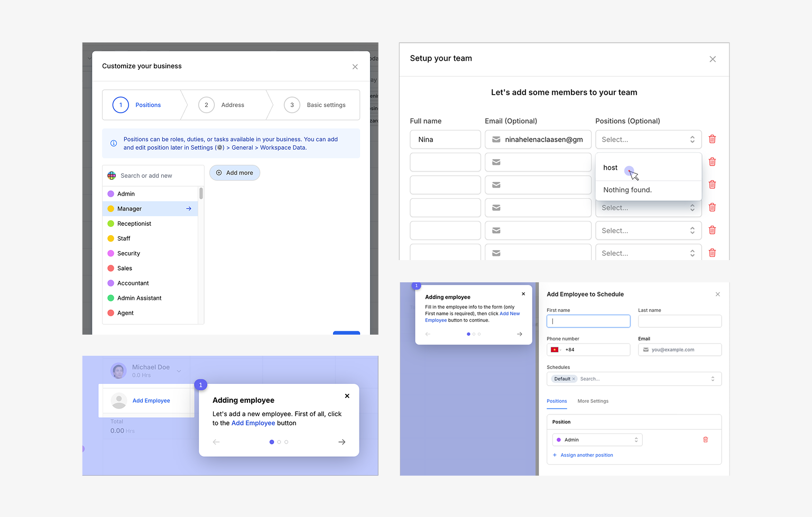
Task: Open Positions dropdown on fifth team row
Action: pos(648,230)
